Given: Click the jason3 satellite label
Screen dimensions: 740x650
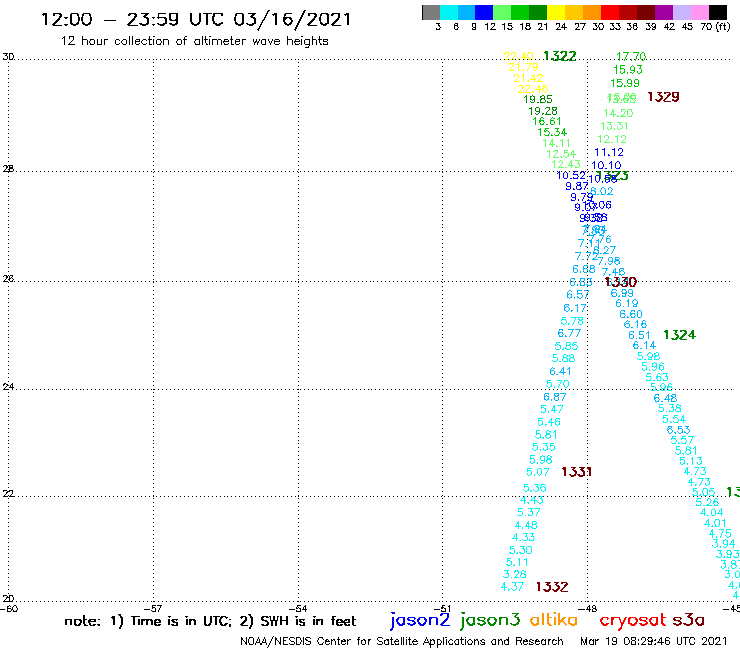Looking at the screenshot, I should coord(490,620).
